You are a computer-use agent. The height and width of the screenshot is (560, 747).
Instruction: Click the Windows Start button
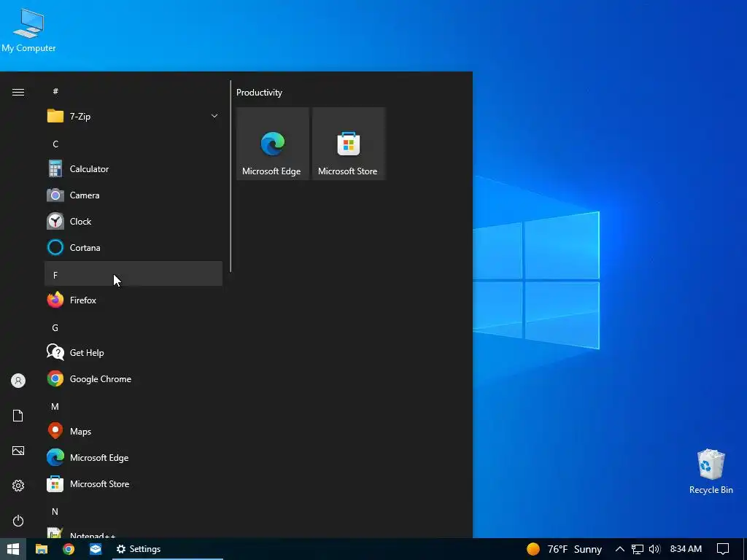[x=13, y=549]
